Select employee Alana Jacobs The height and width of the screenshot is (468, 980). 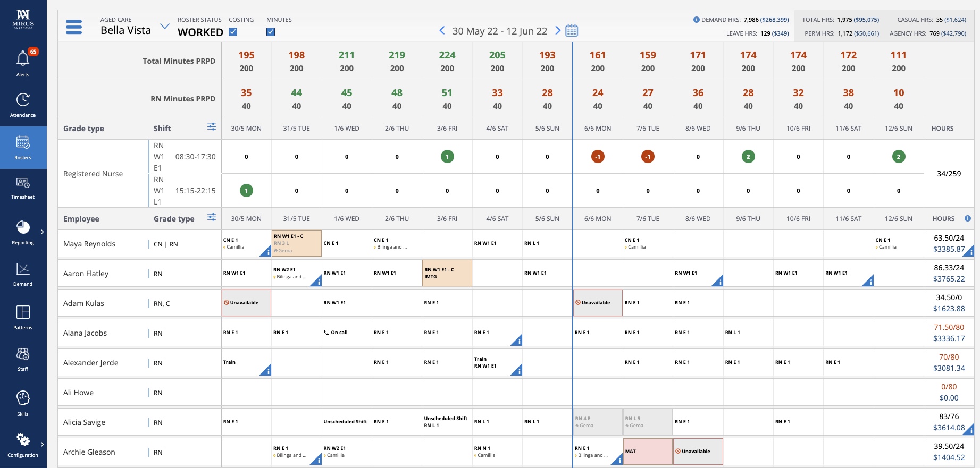tap(85, 333)
